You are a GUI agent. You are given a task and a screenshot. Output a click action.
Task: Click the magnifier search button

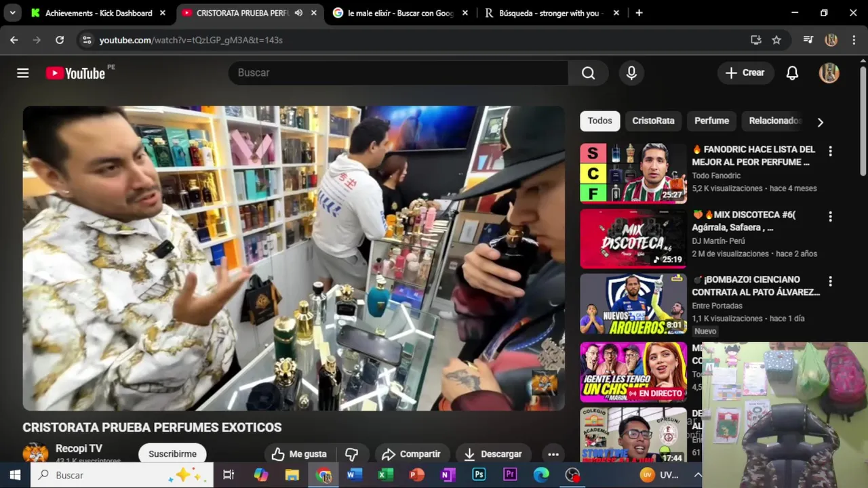588,73
